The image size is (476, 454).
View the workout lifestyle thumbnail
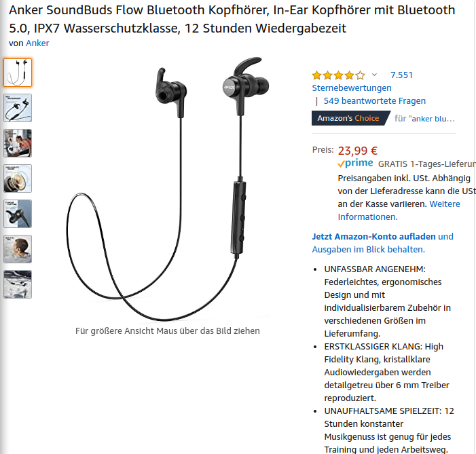click(18, 143)
